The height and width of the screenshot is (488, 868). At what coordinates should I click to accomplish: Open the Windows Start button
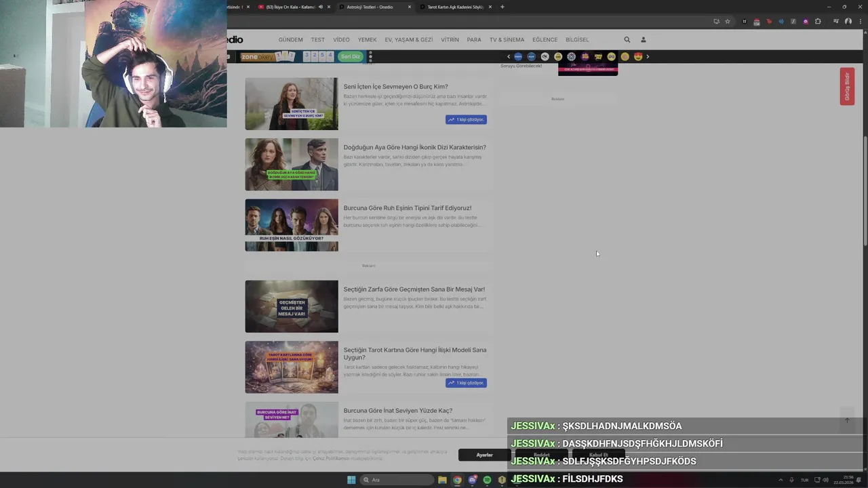pos(351,480)
